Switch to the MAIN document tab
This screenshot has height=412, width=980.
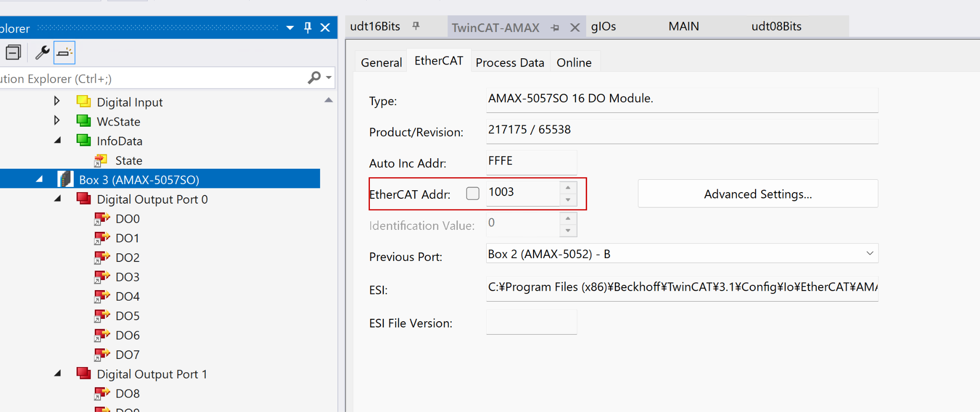pyautogui.click(x=683, y=27)
